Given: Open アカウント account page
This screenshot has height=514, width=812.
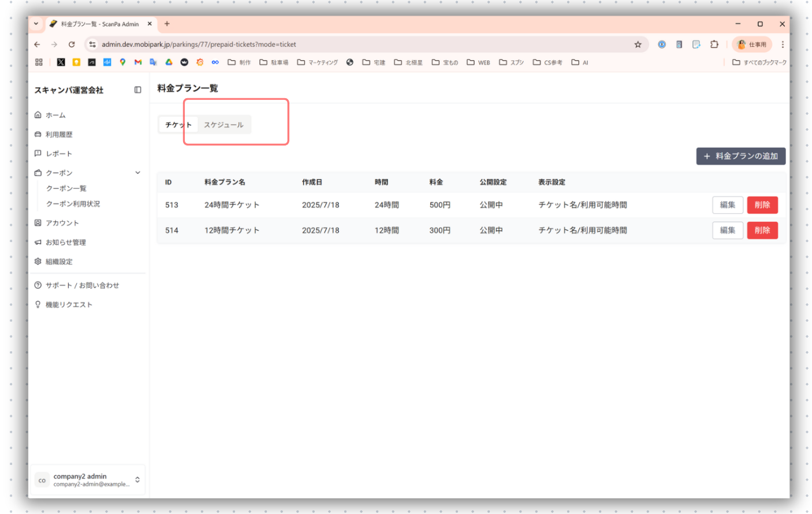Looking at the screenshot, I should (62, 223).
